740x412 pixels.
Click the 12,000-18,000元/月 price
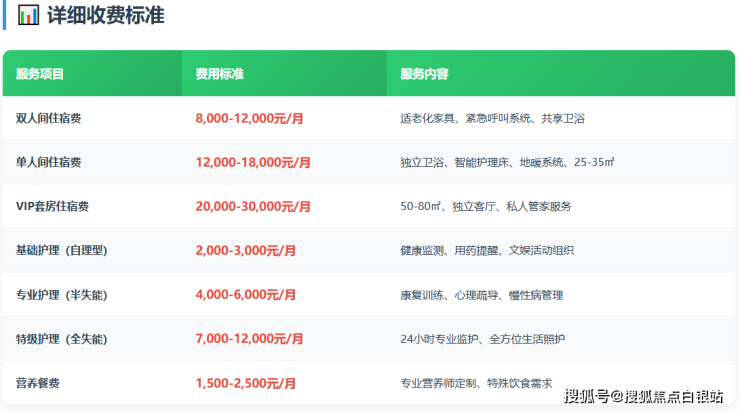pos(253,162)
